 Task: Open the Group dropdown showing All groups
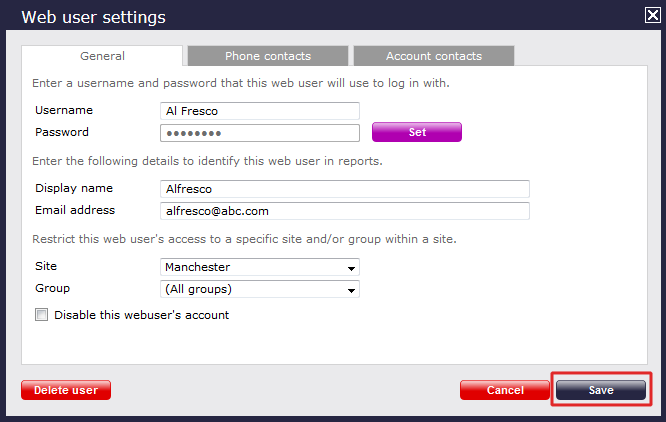click(x=259, y=289)
